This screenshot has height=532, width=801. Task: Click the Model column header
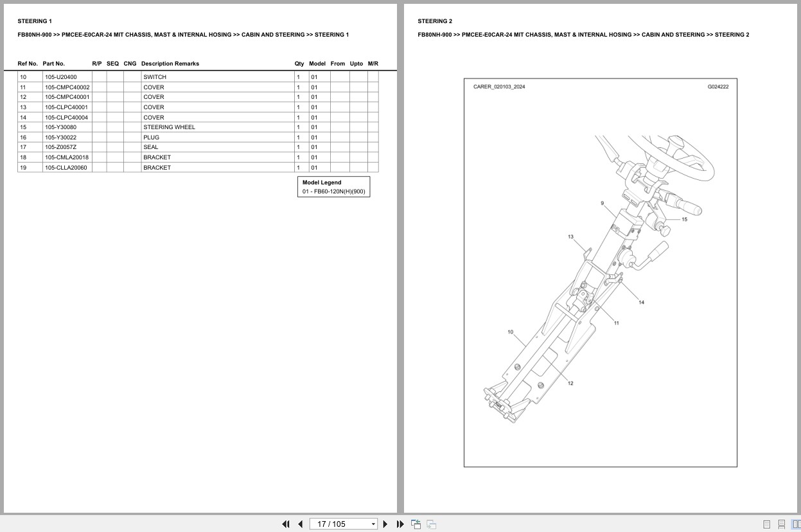317,64
